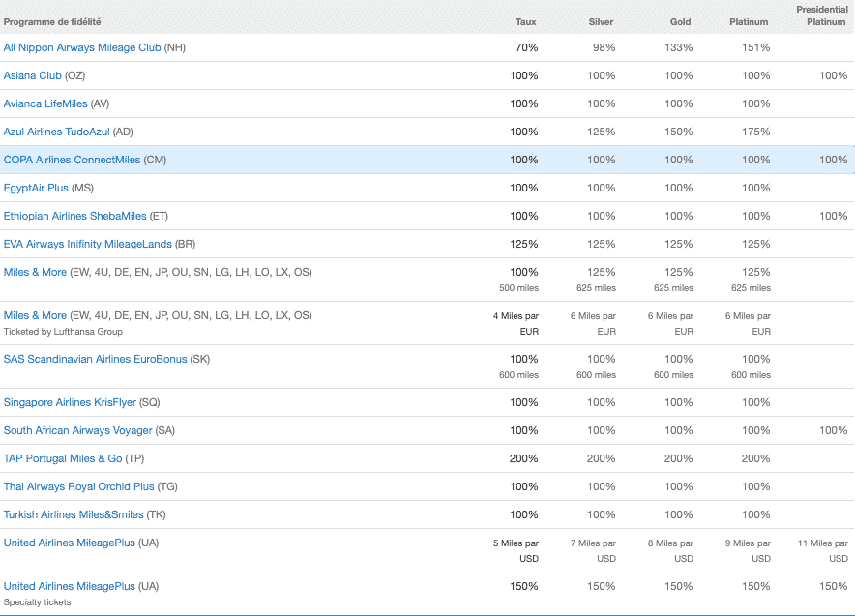Screen dimensions: 855x616
Task: Open Miles & More link marked Ticketed by Lufthansa Group
Action: (x=35, y=315)
